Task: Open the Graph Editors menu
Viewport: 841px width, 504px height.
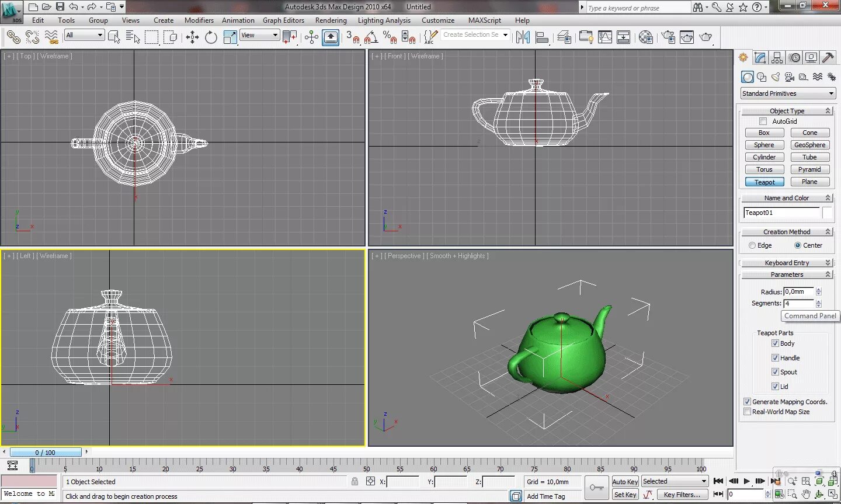Action: point(283,20)
